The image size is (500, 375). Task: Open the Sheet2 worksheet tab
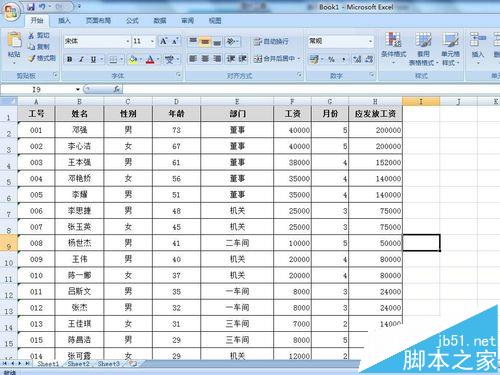(x=78, y=364)
